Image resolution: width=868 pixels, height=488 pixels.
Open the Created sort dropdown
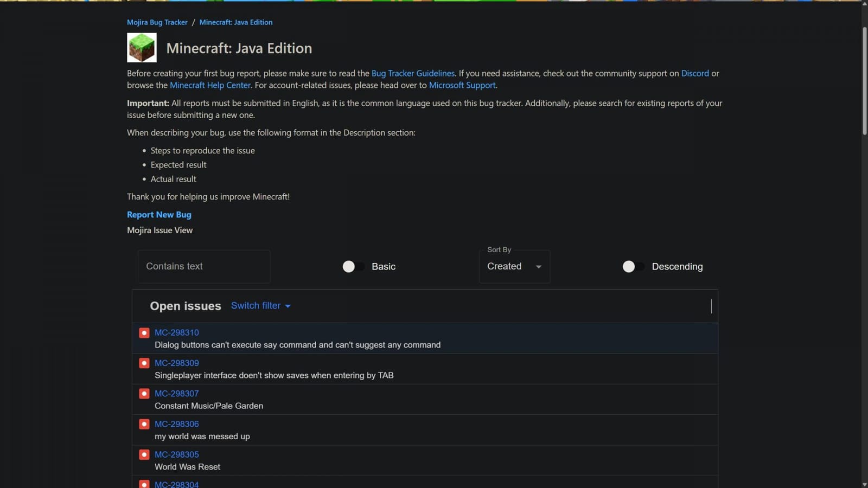(514, 266)
